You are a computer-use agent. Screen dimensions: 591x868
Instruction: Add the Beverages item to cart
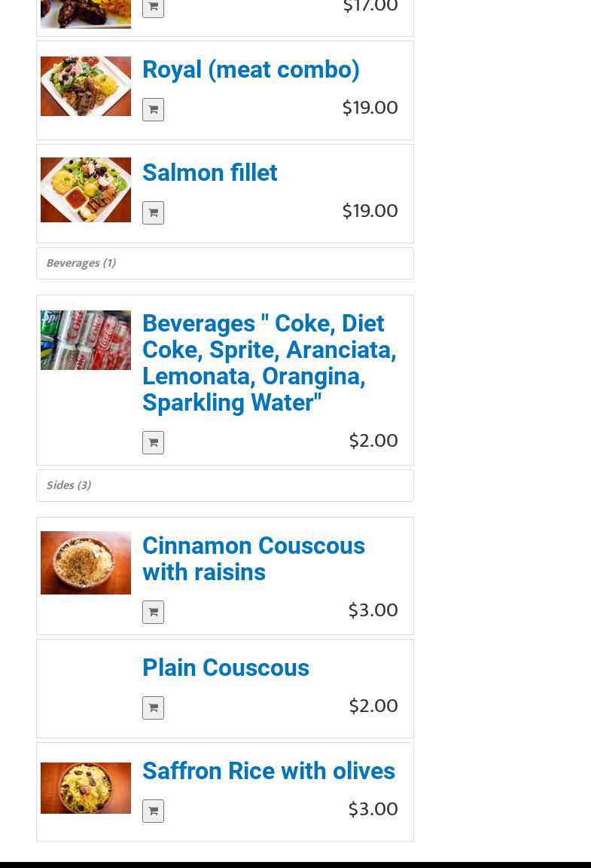point(153,442)
